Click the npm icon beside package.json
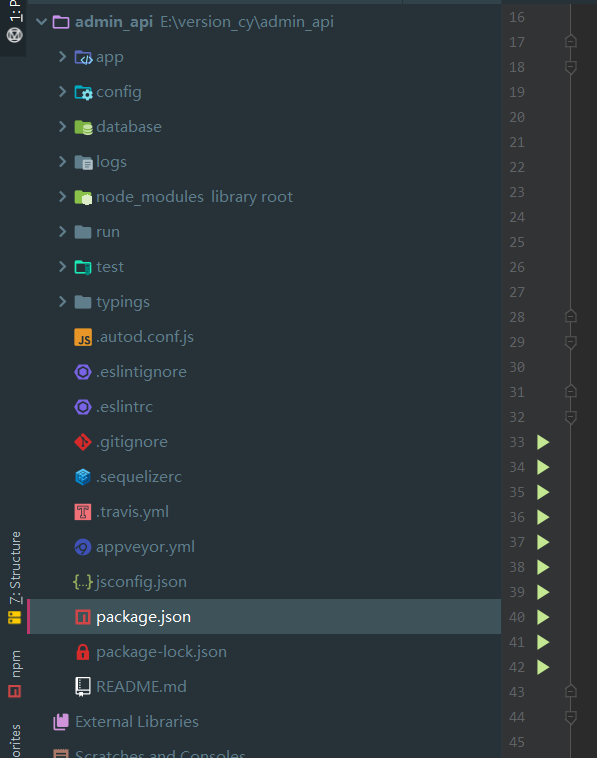 point(83,617)
